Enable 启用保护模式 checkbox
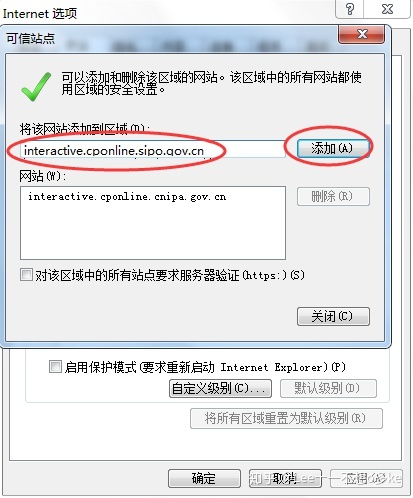The width and height of the screenshot is (413, 498). (55, 367)
